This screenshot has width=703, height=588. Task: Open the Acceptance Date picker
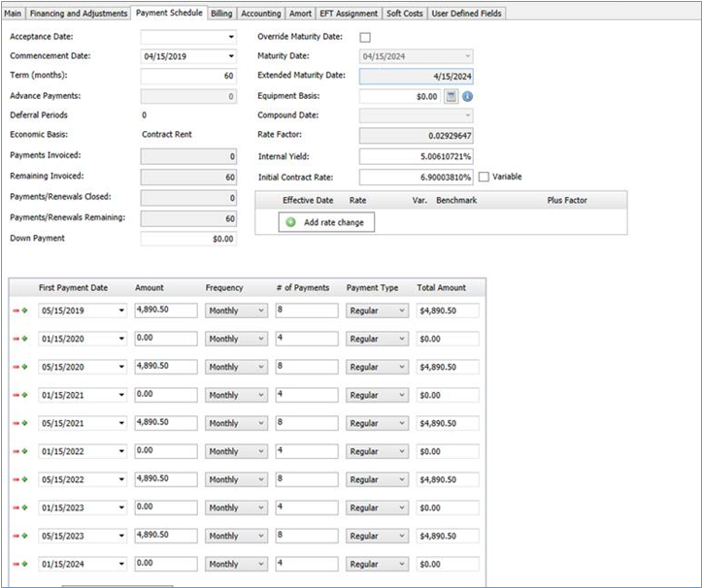(231, 37)
